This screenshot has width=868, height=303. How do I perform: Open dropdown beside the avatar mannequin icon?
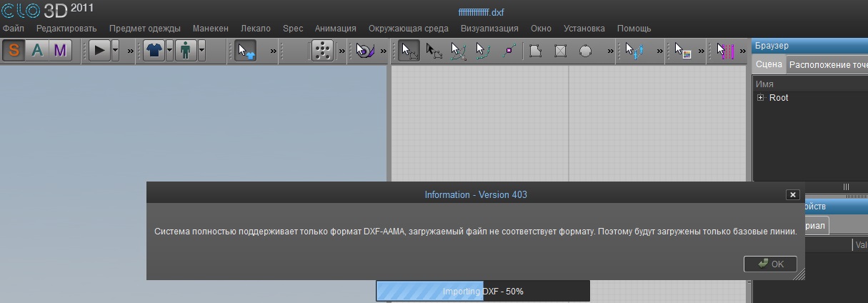[x=201, y=51]
